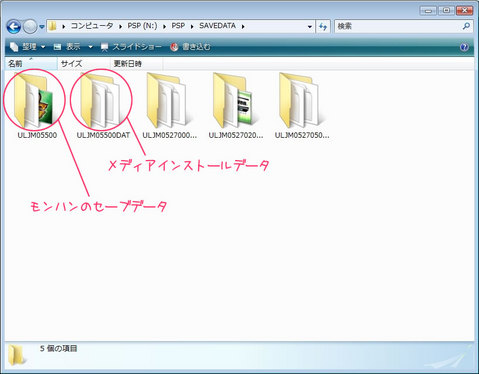Viewport: 479px width, 374px height.
Task: Sort by the 更新日時 column header
Action: 136,63
